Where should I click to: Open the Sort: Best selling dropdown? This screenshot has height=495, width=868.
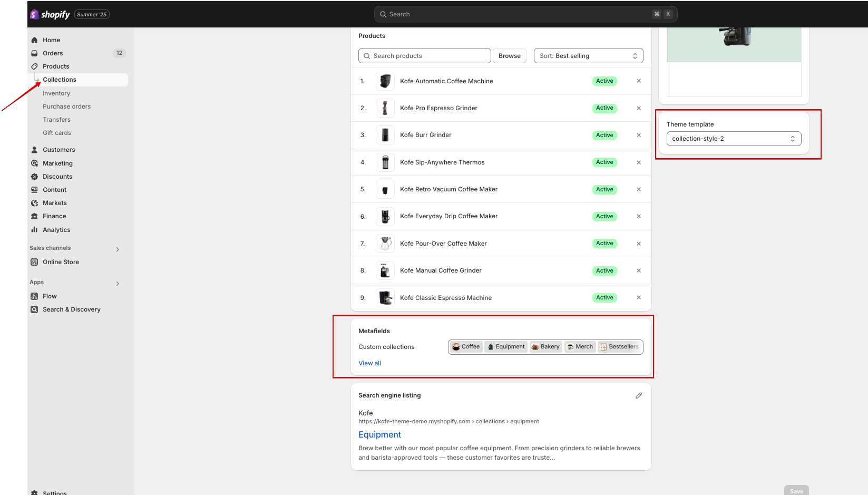[x=588, y=56]
